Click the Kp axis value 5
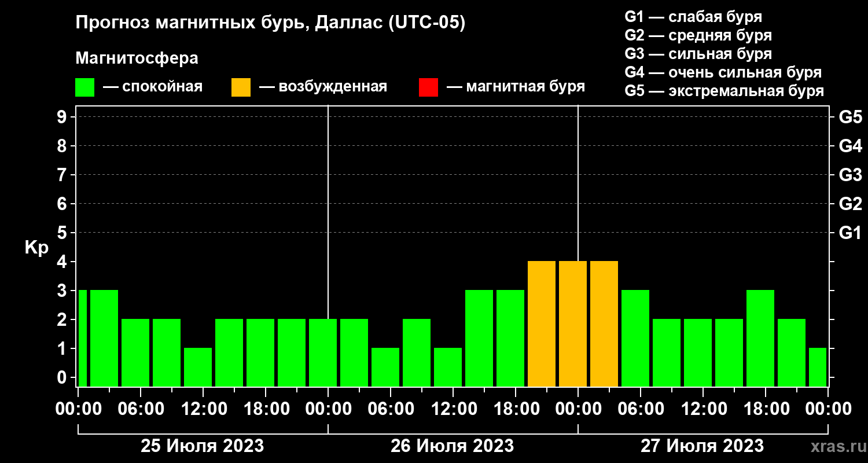This screenshot has width=868, height=463. [x=62, y=233]
